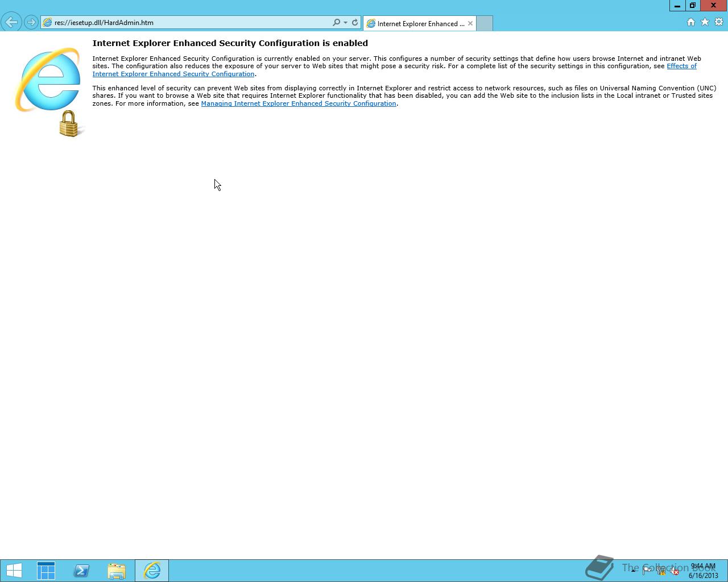Close the Internet Explorer window
The height and width of the screenshot is (582, 728).
[713, 6]
